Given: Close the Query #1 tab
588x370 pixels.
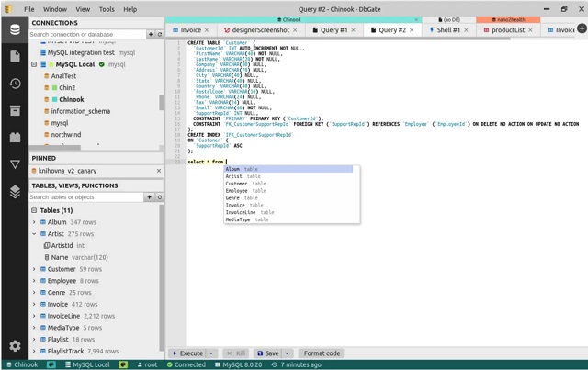Looking at the screenshot, I should point(353,30).
